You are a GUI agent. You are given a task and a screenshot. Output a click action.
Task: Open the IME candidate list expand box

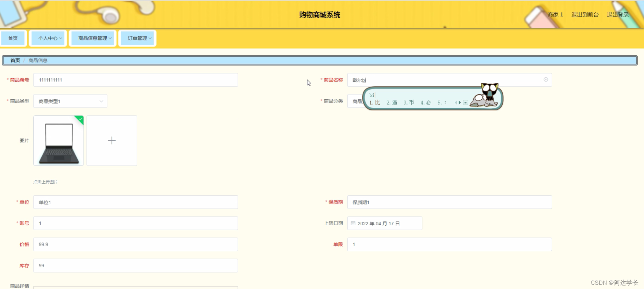click(465, 103)
